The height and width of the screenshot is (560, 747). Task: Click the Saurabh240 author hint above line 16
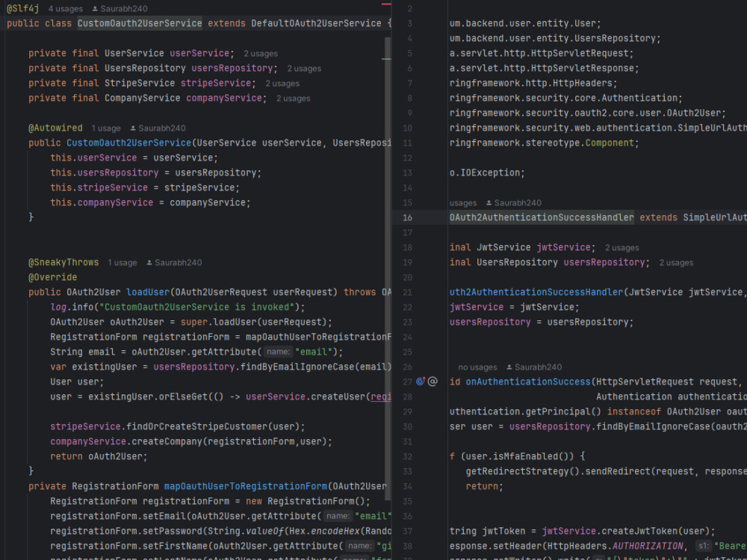514,203
